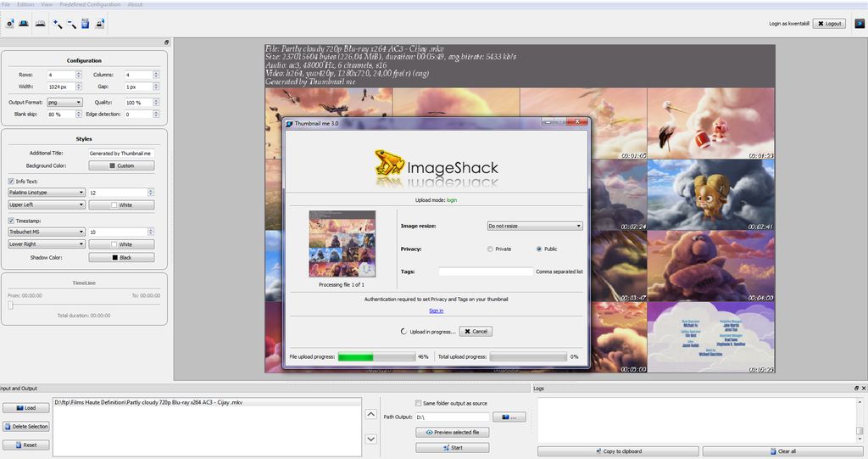
Task: Click the Reset button
Action: tap(26, 445)
